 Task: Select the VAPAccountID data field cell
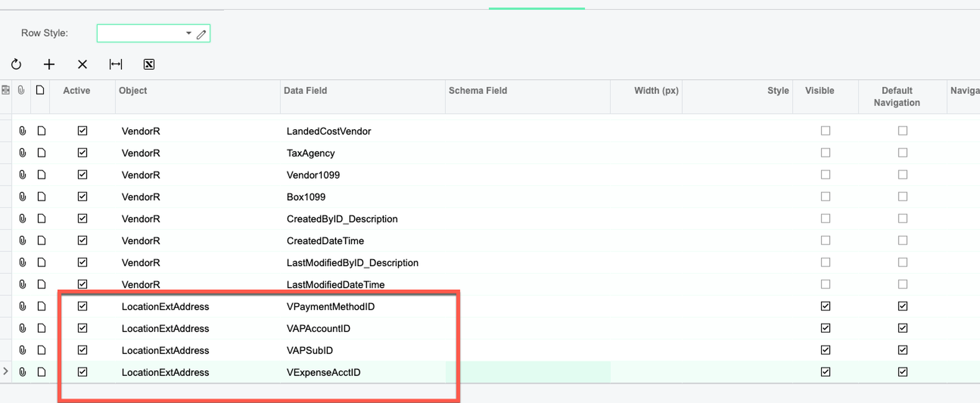(x=363, y=328)
